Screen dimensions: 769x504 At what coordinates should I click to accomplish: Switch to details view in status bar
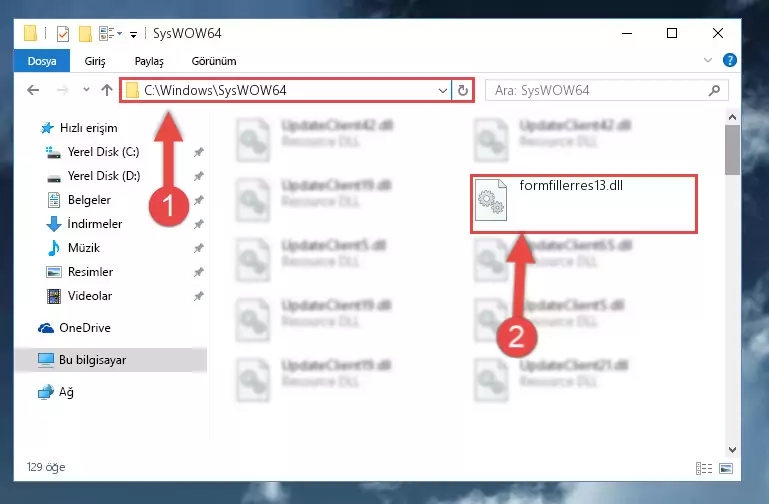click(704, 468)
